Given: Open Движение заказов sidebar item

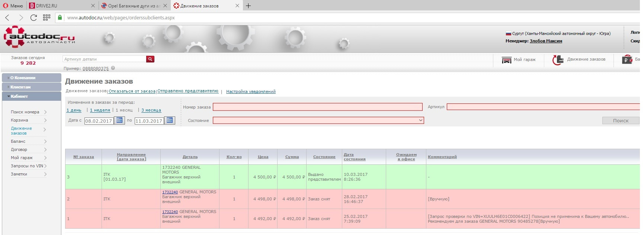Looking at the screenshot, I should tap(29, 131).
